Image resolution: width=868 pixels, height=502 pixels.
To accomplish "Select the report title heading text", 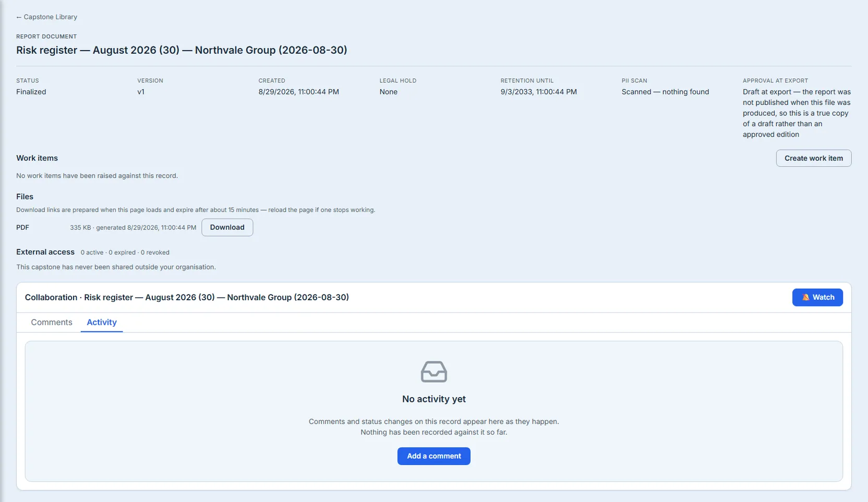I will [x=182, y=50].
